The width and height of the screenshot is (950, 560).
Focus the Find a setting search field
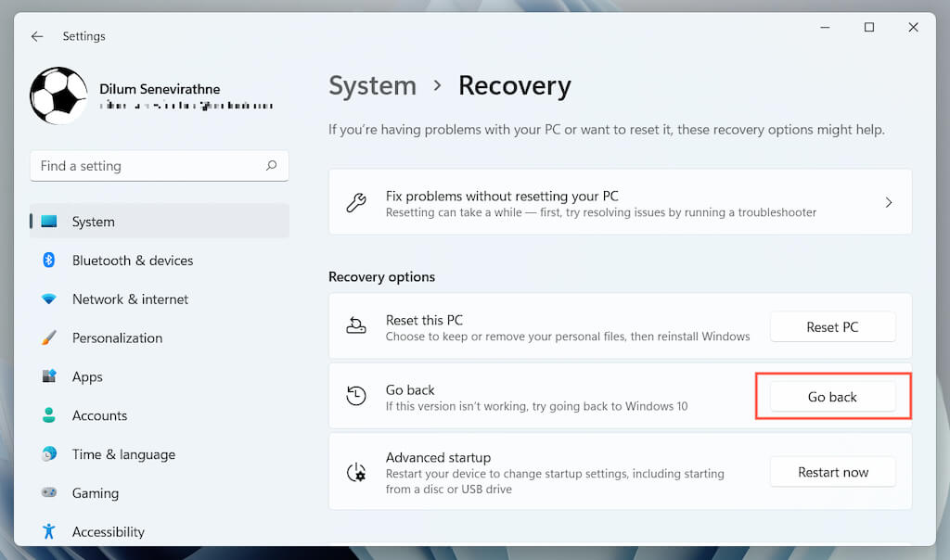[148, 166]
